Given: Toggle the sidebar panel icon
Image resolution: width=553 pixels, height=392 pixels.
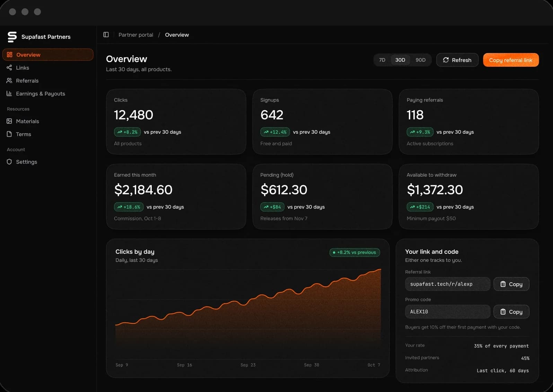Looking at the screenshot, I should click(106, 35).
